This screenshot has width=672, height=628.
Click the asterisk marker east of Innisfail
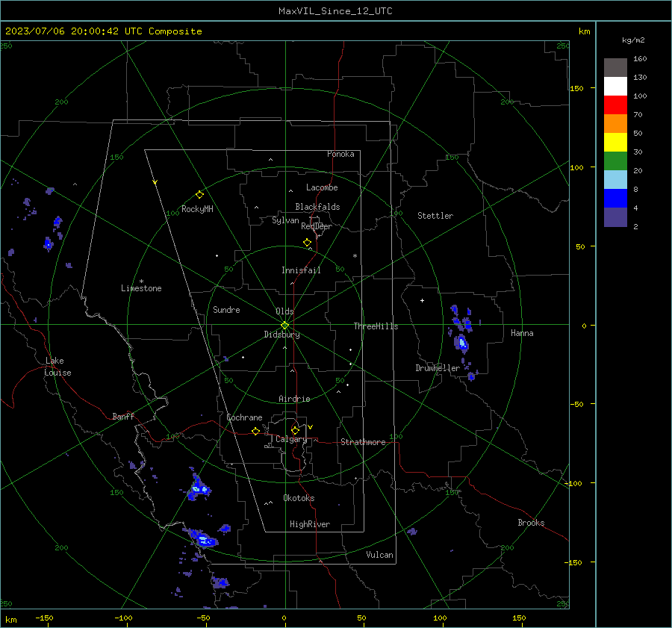point(355,256)
